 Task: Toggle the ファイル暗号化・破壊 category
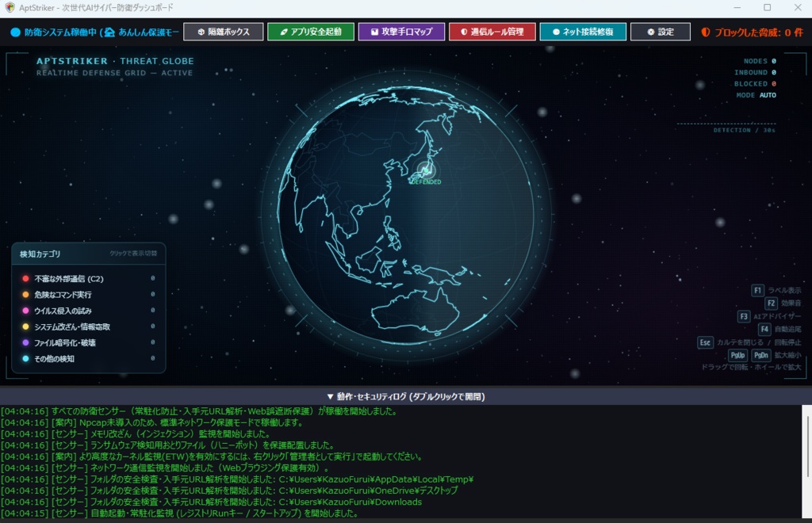(89, 342)
